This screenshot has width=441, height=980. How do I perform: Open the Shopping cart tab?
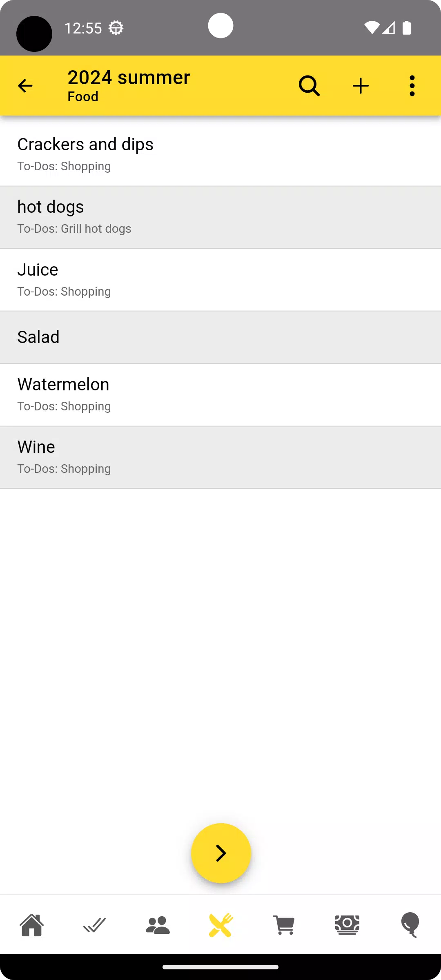point(284,925)
